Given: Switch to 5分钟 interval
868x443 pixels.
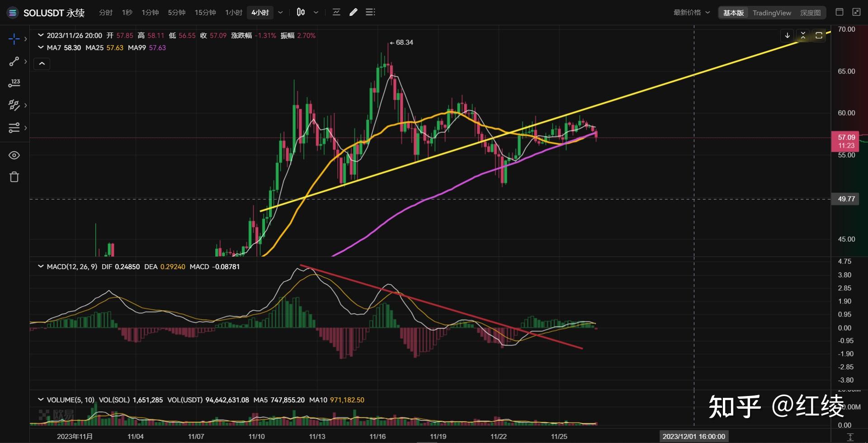Looking at the screenshot, I should pyautogui.click(x=177, y=13).
